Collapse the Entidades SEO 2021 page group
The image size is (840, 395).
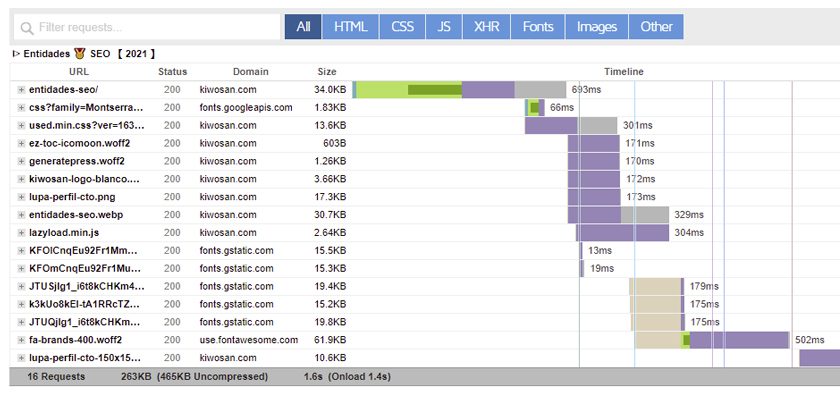(x=16, y=54)
